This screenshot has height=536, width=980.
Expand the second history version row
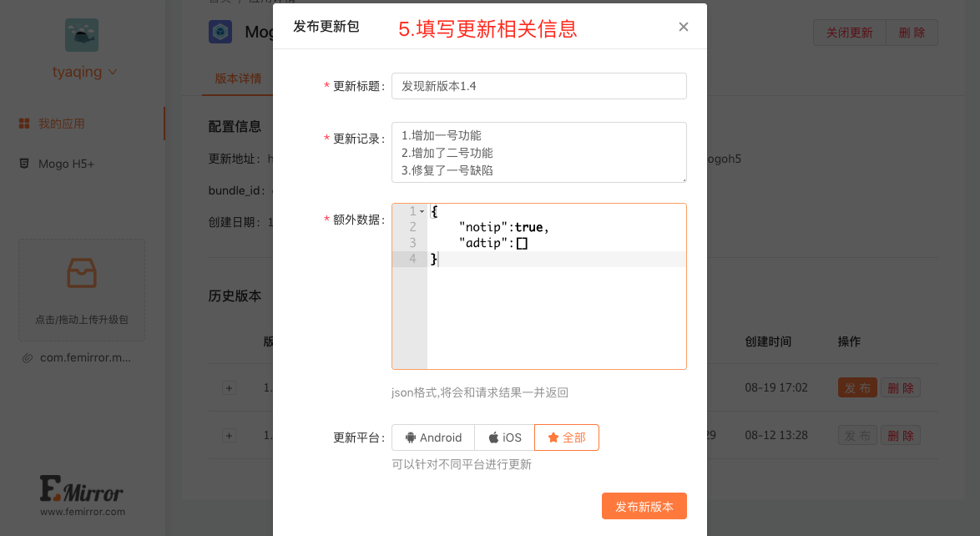coord(230,436)
